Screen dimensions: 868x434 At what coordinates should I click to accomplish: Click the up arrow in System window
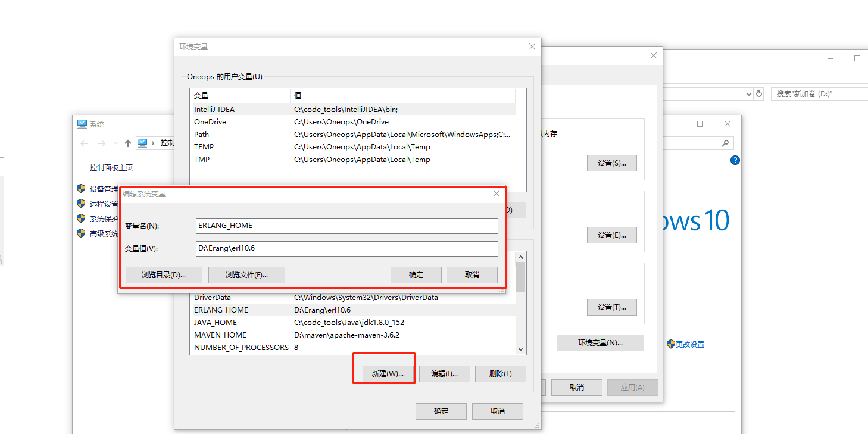[127, 143]
